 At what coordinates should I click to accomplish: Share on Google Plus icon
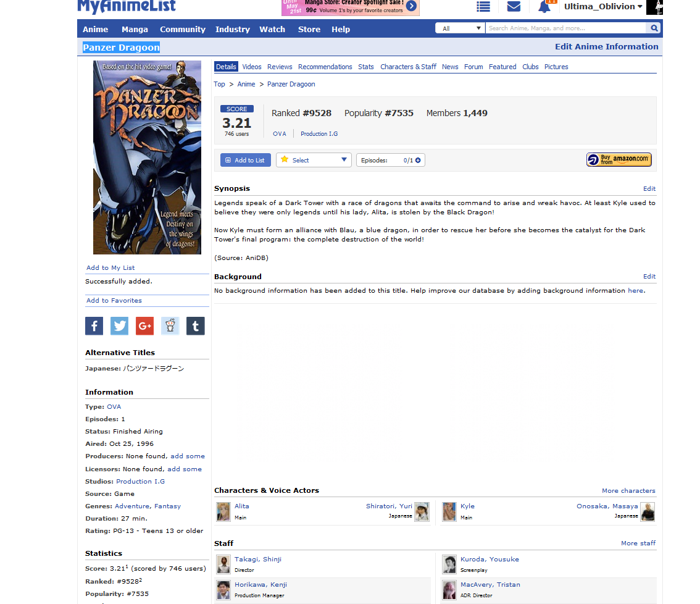[x=145, y=326]
